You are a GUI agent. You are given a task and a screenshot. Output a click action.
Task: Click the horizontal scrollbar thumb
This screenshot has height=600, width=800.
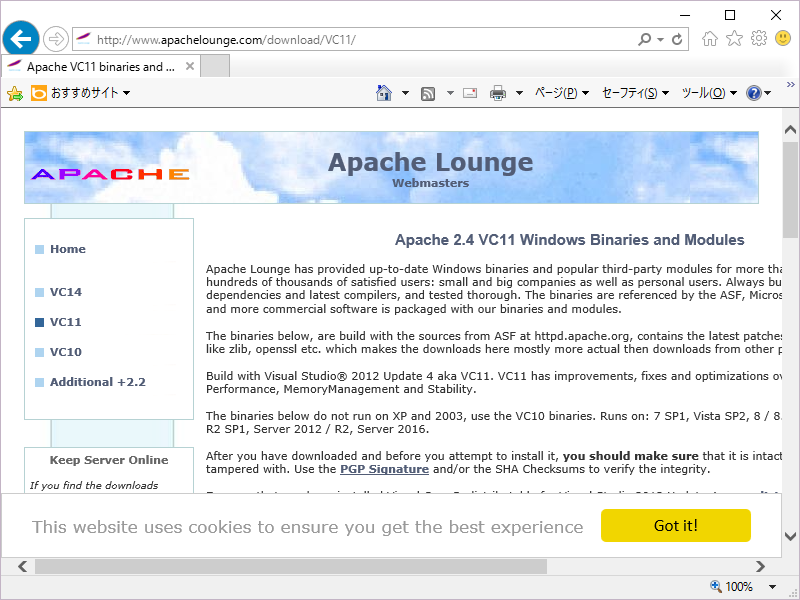tap(291, 566)
